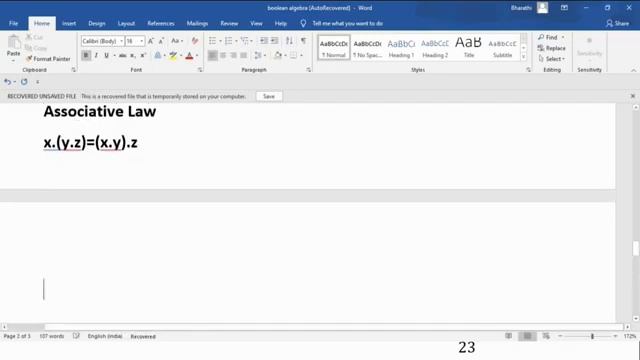Open the Review tab

click(x=229, y=24)
